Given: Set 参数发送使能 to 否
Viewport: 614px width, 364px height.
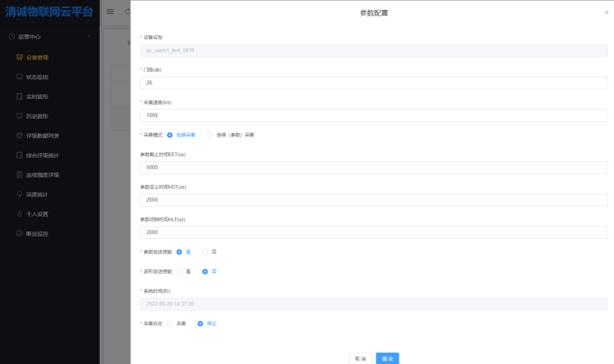Looking at the screenshot, I should click(x=205, y=252).
